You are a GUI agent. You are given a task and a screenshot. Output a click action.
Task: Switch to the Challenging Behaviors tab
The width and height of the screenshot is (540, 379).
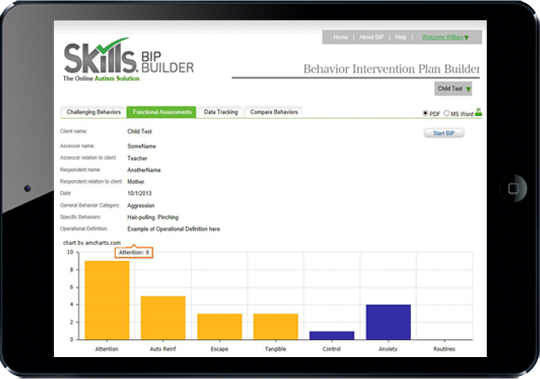93,112
